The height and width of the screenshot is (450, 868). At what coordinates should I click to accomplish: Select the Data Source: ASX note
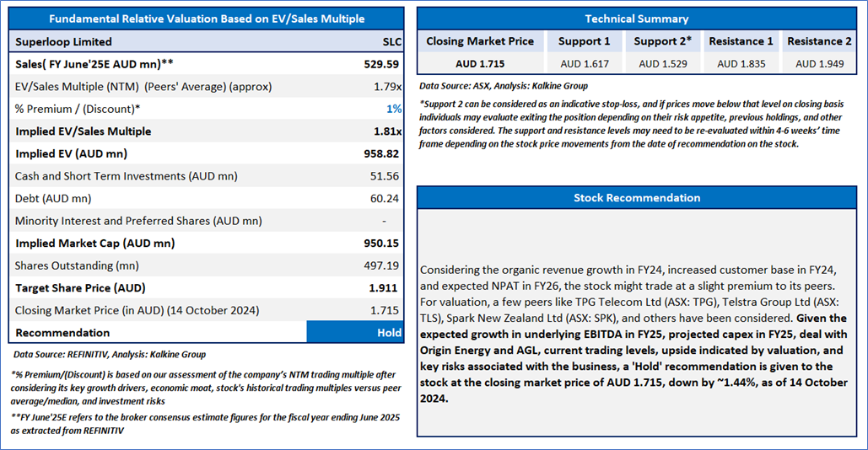[504, 86]
